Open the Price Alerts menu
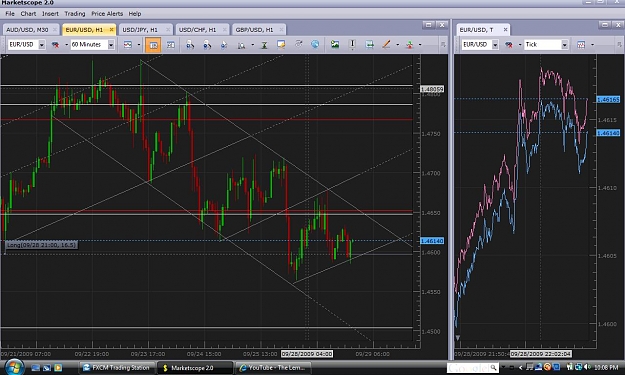Screen dimensions: 625x375 coord(107,14)
